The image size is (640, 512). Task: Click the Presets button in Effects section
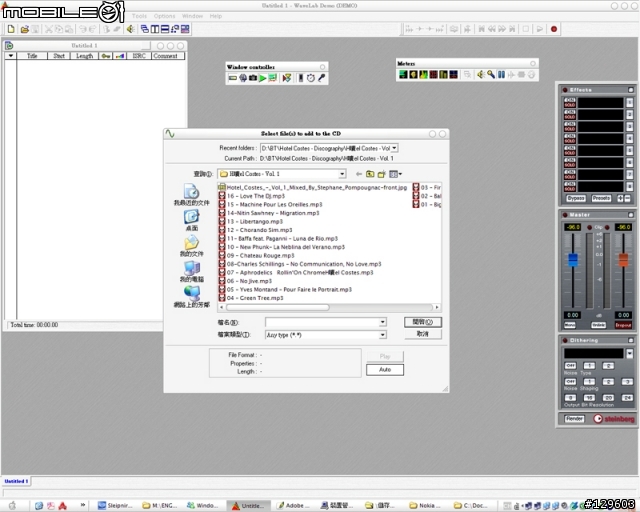click(601, 198)
